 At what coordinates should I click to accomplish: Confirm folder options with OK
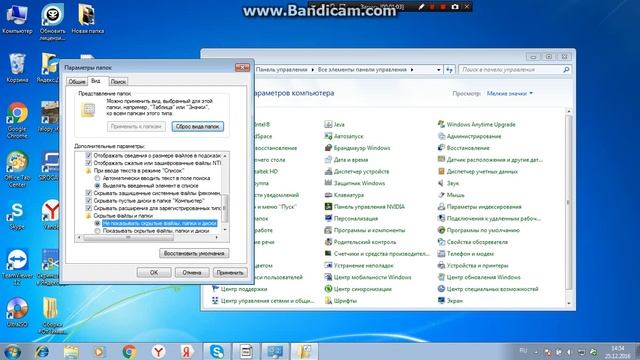[154, 273]
